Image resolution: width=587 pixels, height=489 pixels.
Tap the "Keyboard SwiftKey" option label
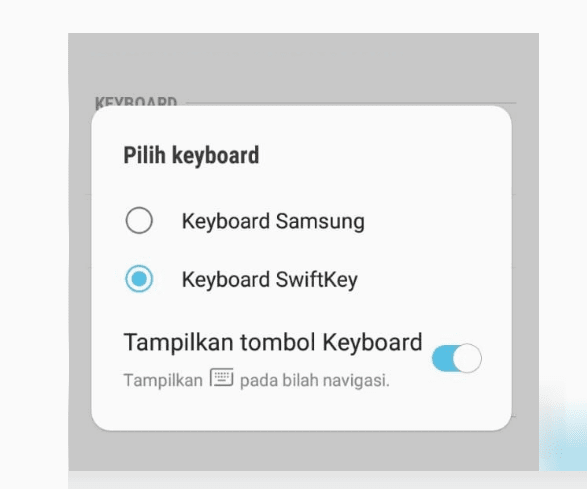tap(270, 279)
